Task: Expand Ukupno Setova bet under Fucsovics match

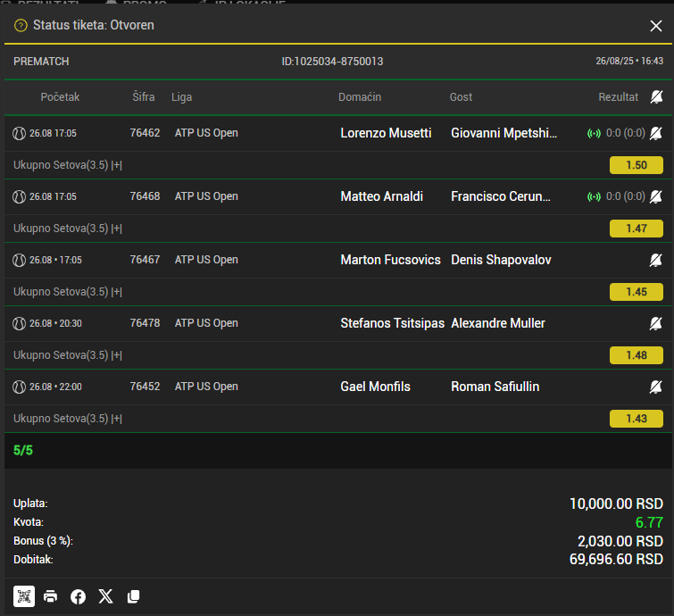Action: pyautogui.click(x=68, y=292)
